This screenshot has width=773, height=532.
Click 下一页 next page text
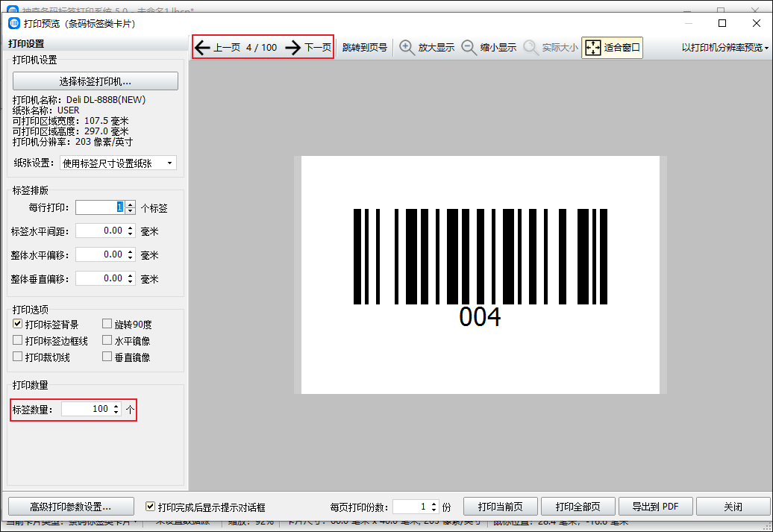[x=318, y=47]
